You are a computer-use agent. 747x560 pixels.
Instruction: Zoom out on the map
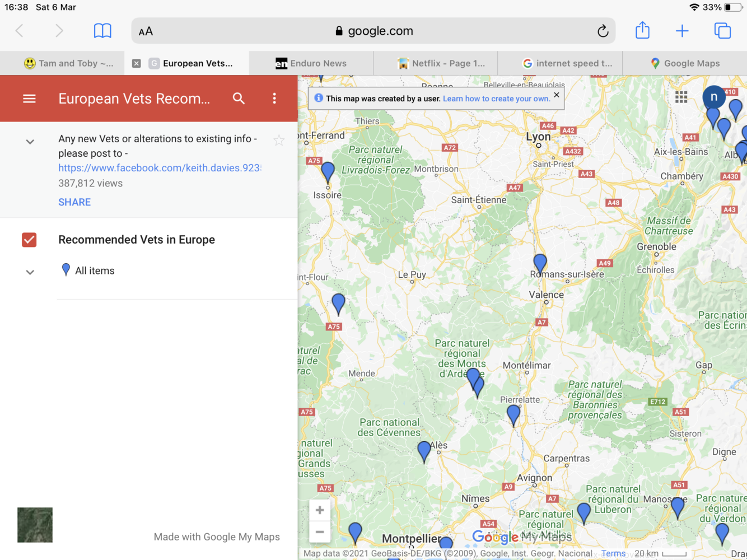[320, 532]
